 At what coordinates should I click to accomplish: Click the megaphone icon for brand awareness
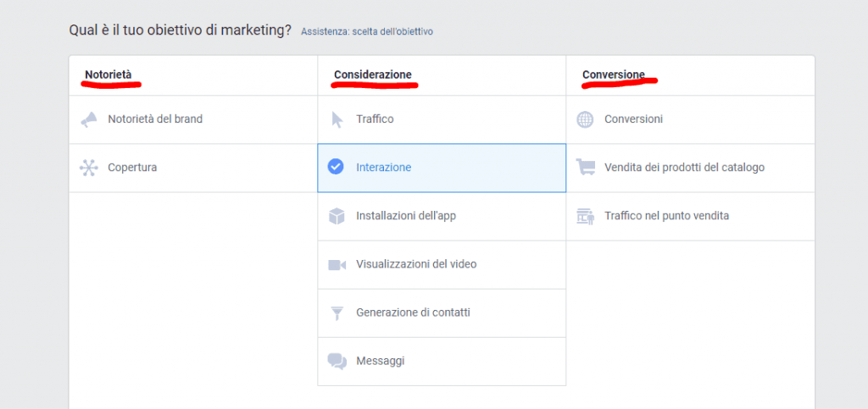tap(88, 119)
